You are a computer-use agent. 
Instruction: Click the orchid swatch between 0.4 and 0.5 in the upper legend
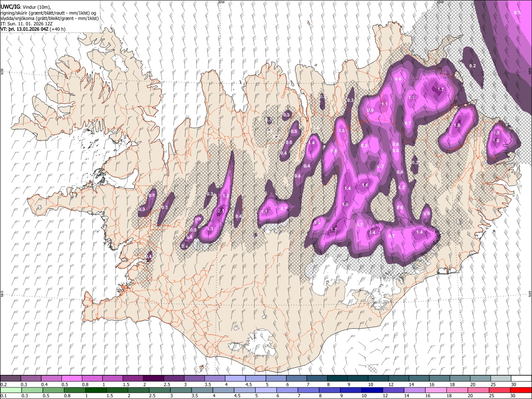[x=51, y=379]
